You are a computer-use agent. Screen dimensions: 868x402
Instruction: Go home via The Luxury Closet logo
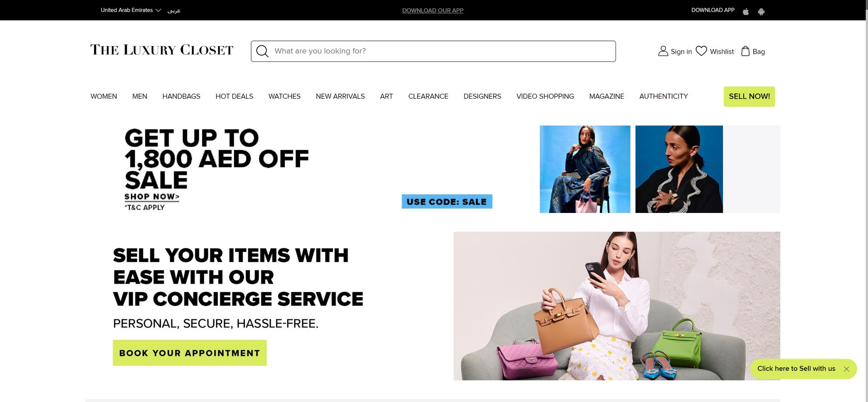pyautogui.click(x=162, y=50)
